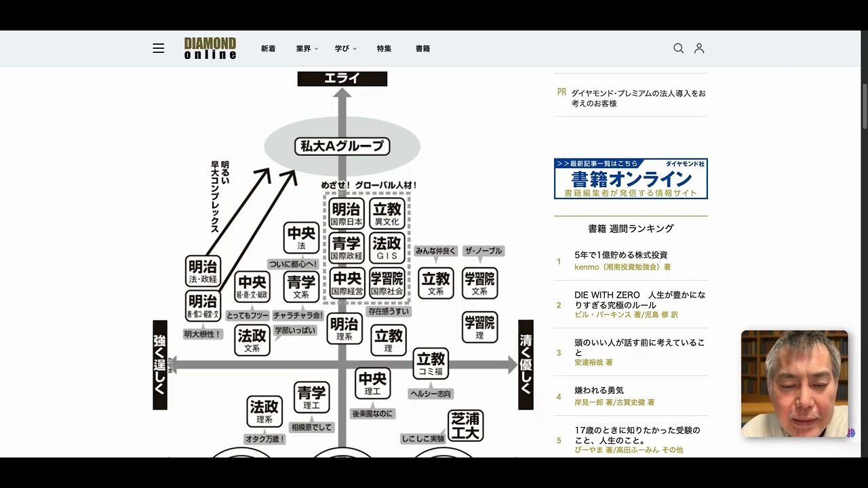Viewport: 868px width, 488px height.
Task: Click the 強く逞しく axis label
Action: pos(160,365)
